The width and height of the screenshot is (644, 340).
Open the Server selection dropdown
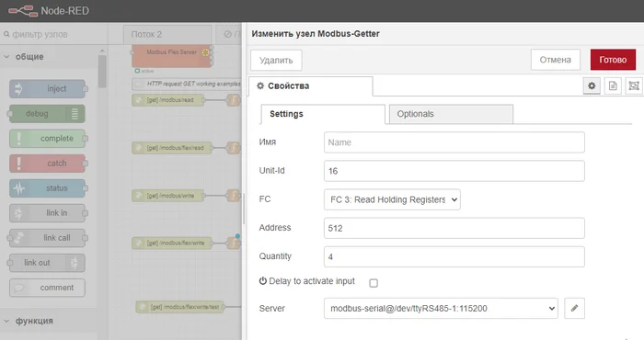coord(441,308)
